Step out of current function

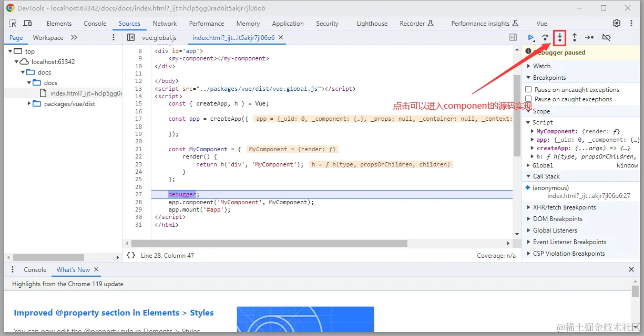click(575, 38)
